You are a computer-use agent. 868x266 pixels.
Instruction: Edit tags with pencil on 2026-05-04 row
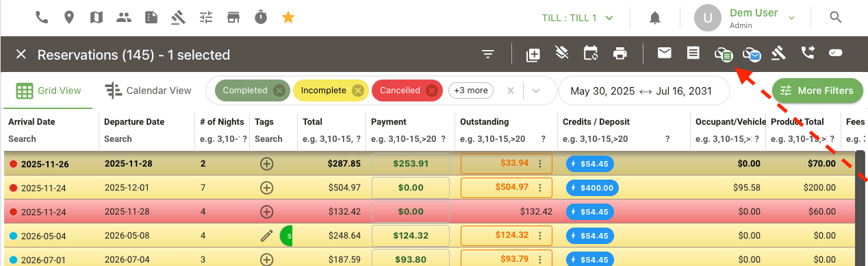[267, 236]
